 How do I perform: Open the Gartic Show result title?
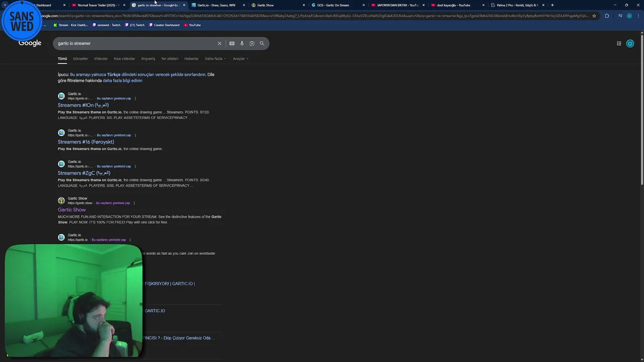tap(72, 210)
